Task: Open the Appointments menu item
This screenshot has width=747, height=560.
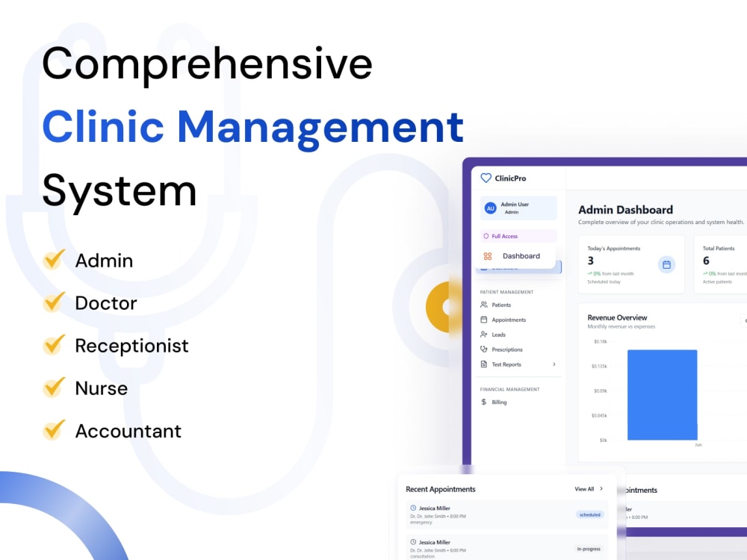Action: pos(518,320)
